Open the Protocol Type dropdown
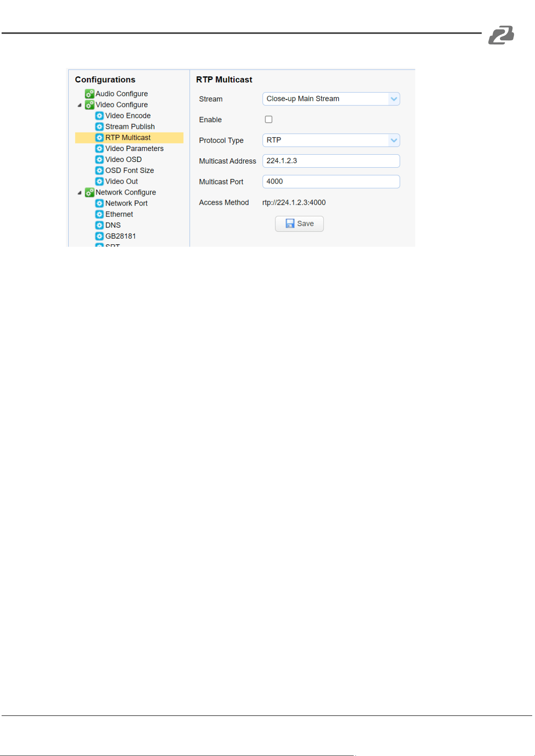 click(331, 140)
